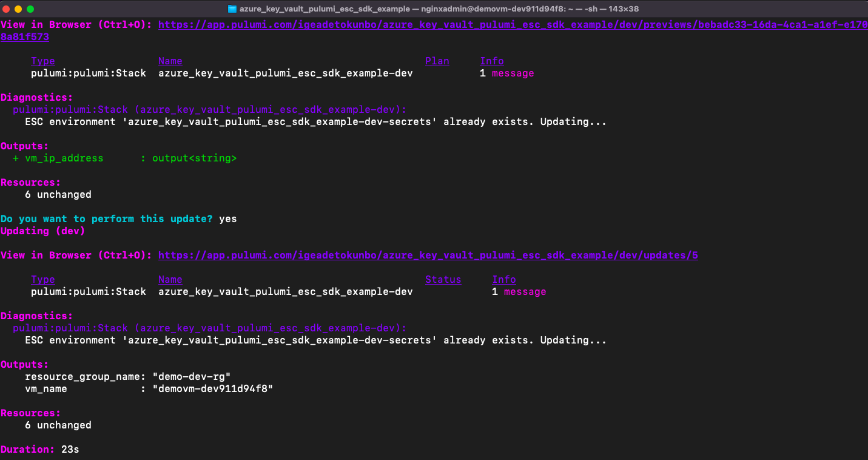Click the last '6 unchanged' line
The width and height of the screenshot is (868, 460).
[x=58, y=425]
